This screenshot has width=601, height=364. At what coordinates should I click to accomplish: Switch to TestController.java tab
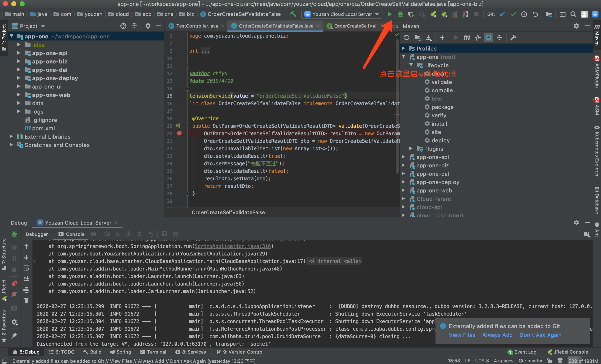[x=197, y=26]
